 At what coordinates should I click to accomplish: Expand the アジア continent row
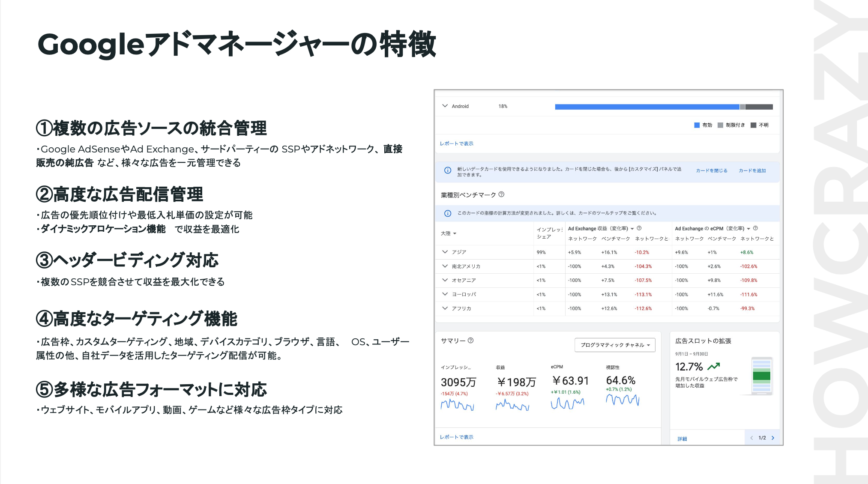[x=445, y=252]
